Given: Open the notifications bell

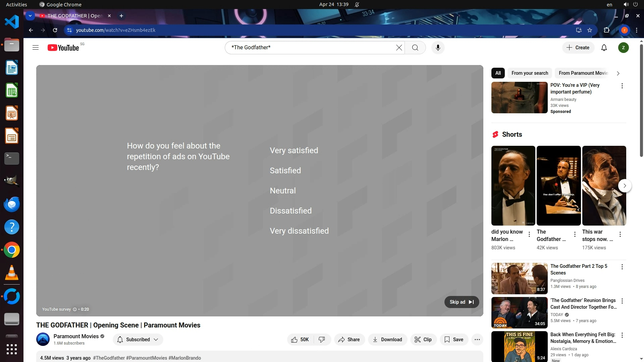Looking at the screenshot, I should (x=604, y=48).
